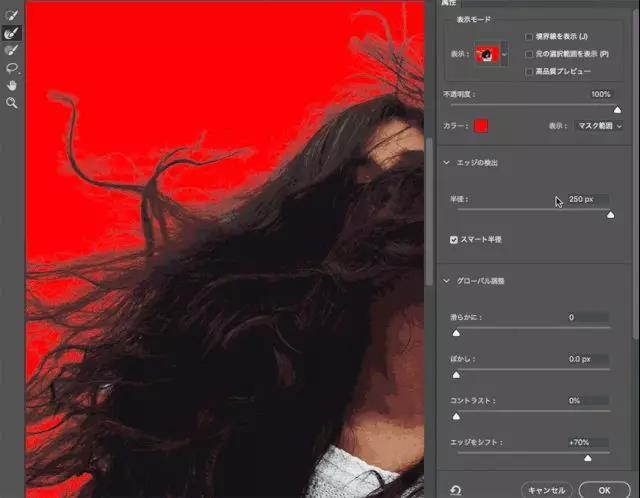
Task: Enable 境界線を表示 (J) checkbox
Action: click(x=529, y=37)
